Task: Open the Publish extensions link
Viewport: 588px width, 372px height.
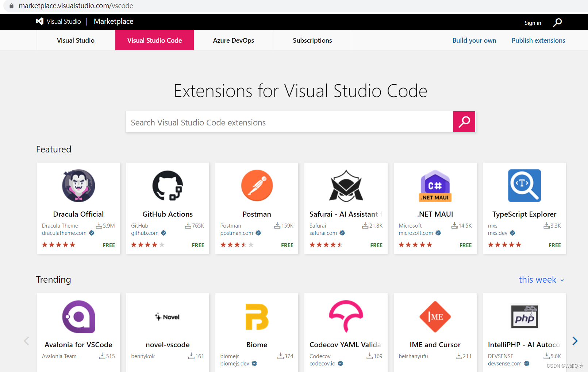Action: (x=538, y=40)
